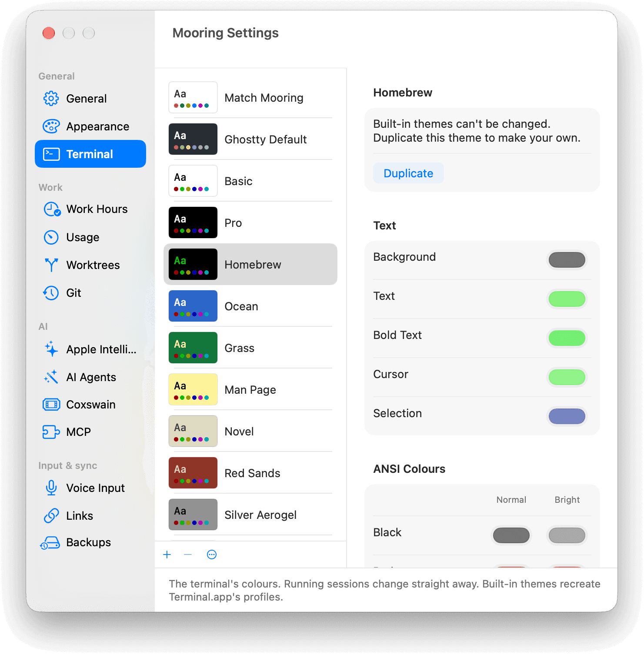
Task: Choose the Ghostty Default theme thumbnail
Action: 193,139
